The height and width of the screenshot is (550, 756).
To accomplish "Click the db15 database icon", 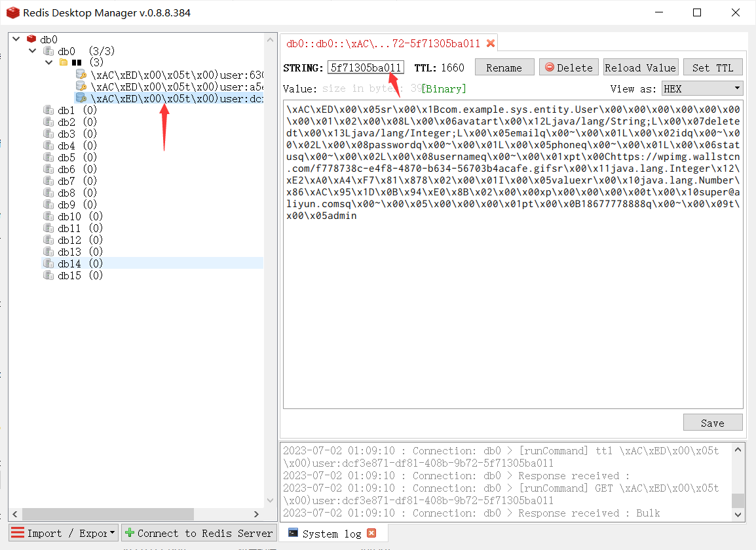I will click(48, 275).
